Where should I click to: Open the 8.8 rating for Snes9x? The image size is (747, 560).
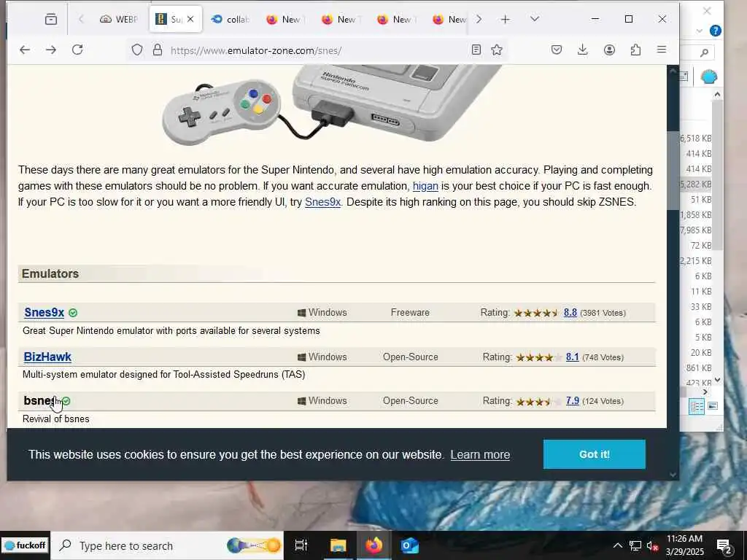point(570,312)
